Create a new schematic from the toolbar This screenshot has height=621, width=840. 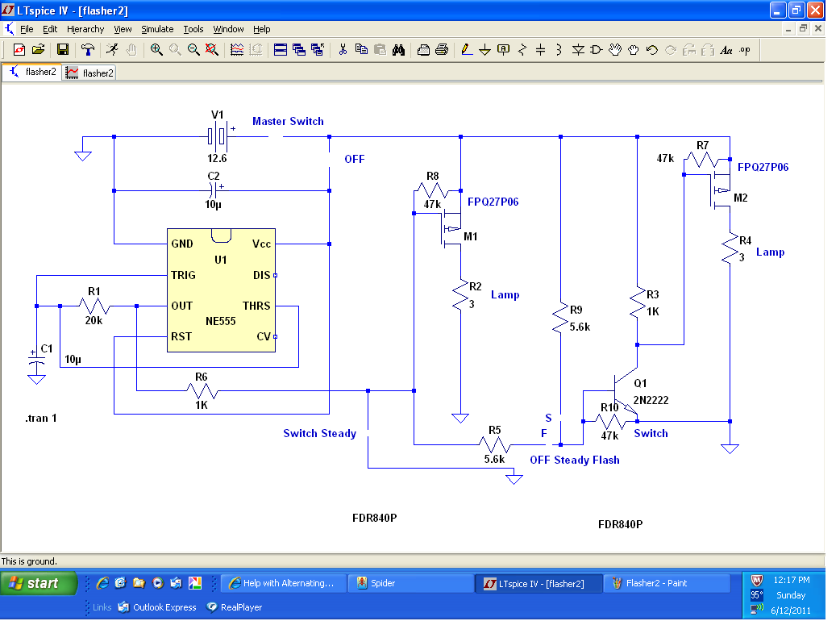(19, 50)
